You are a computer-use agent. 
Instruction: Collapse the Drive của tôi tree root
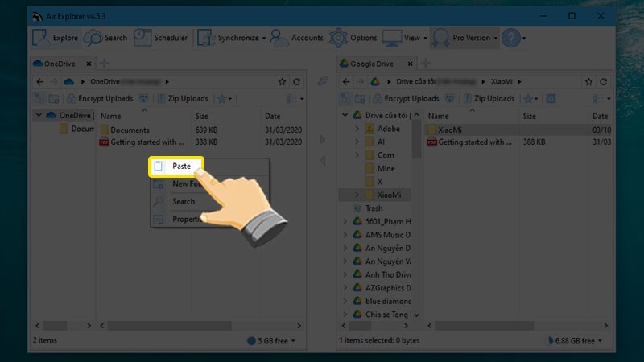[x=345, y=115]
